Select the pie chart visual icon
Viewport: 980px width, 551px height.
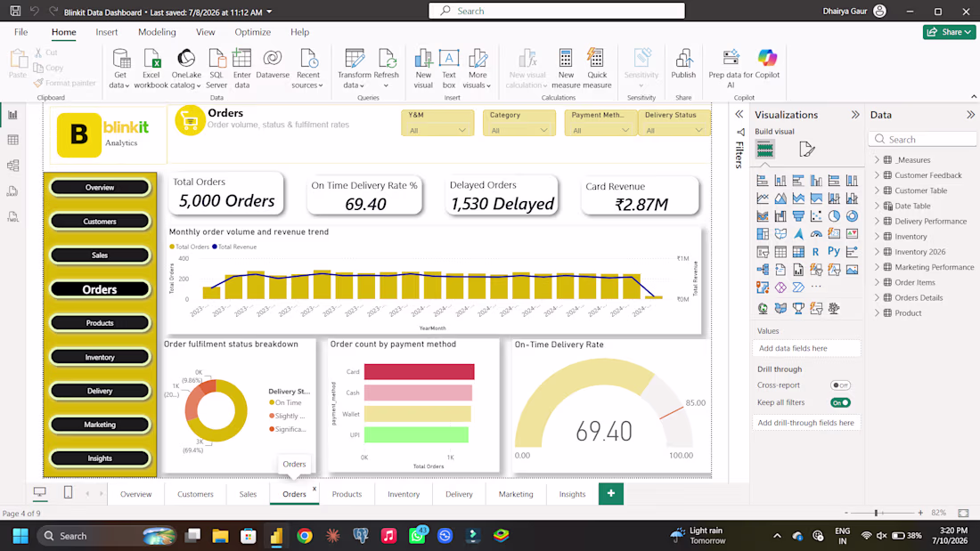pyautogui.click(x=834, y=216)
